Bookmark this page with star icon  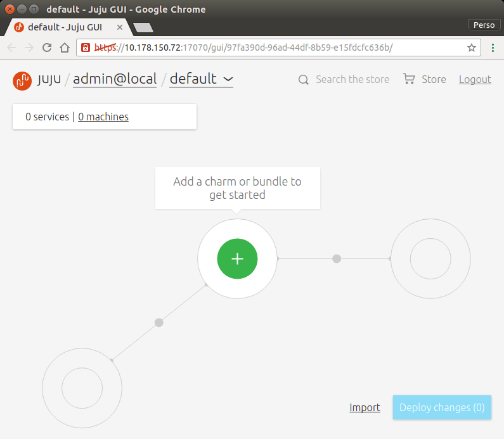472,48
